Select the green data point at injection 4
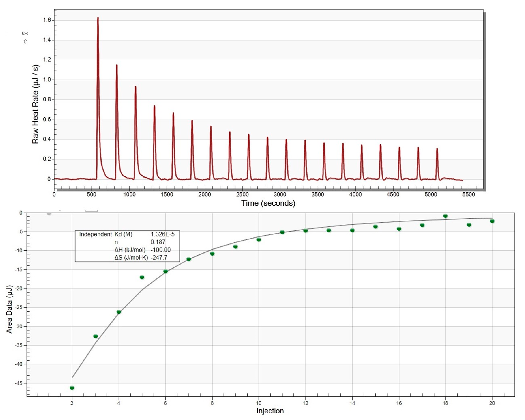This screenshot has width=525, height=420. tap(119, 312)
